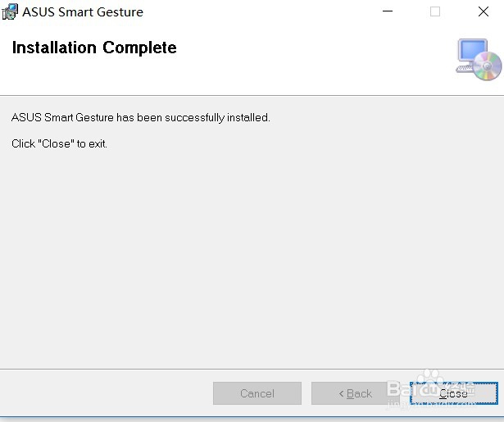The height and width of the screenshot is (422, 504).
Task: Click the computer and disc setup graphic
Action: click(x=479, y=60)
